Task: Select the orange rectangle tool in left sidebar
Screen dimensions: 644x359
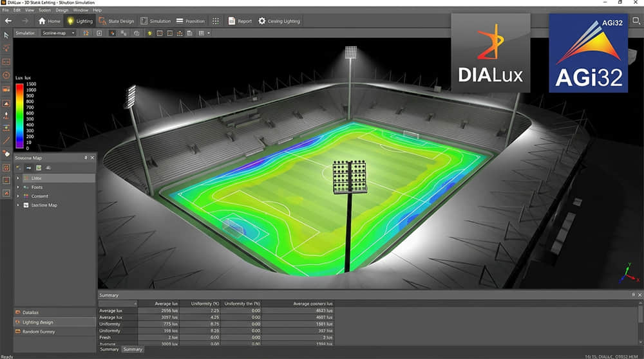Action: 6,62
